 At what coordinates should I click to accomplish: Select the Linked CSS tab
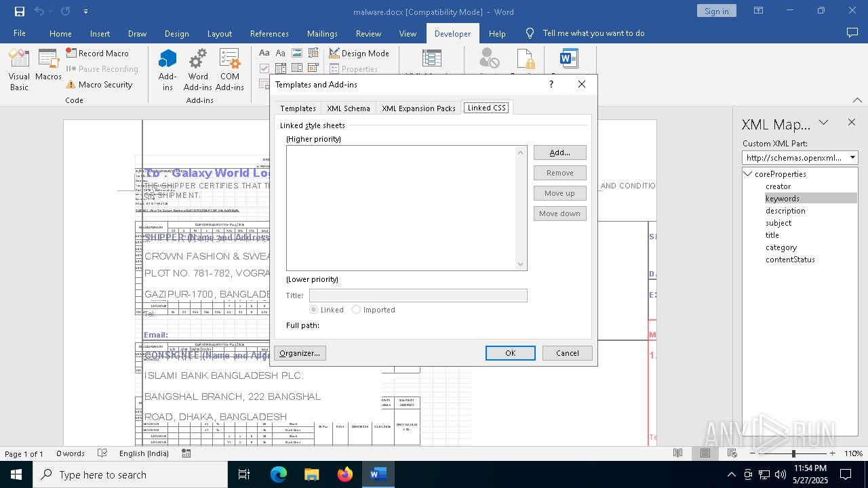pos(487,108)
